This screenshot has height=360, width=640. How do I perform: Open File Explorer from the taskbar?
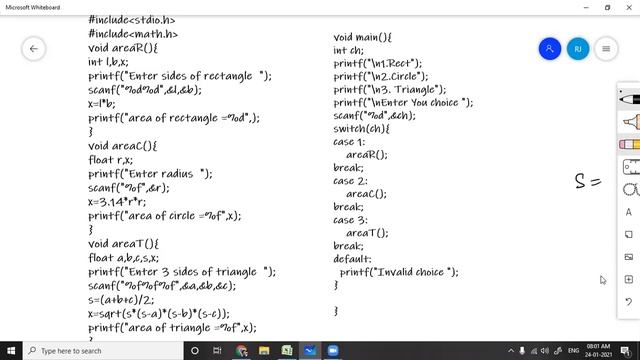(264, 351)
